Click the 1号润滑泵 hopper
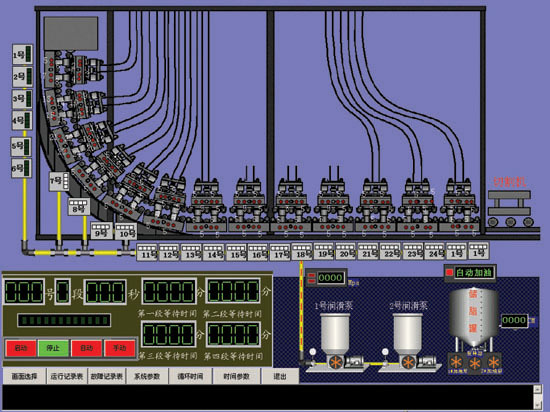The image size is (550, 412). click(x=335, y=333)
